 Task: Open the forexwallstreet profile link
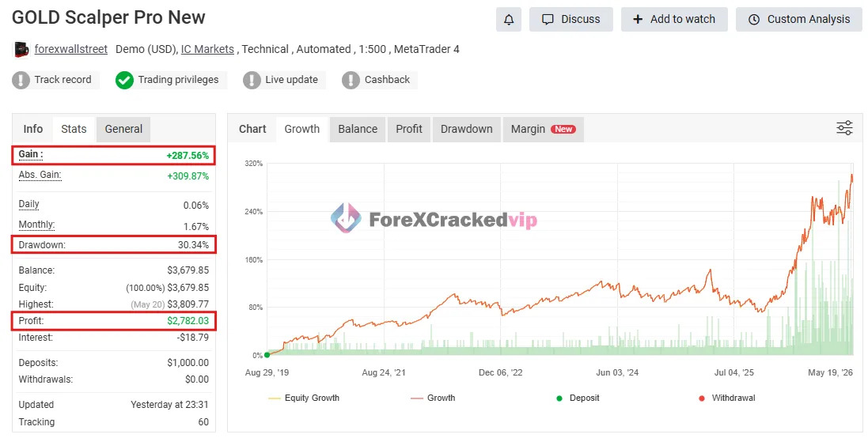coord(71,49)
